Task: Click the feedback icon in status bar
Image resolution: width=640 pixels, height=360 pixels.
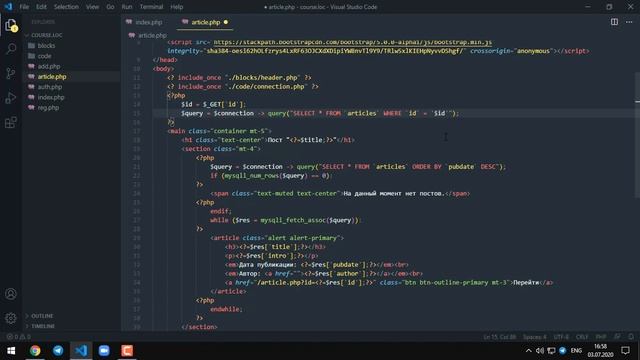Action: pos(618,337)
